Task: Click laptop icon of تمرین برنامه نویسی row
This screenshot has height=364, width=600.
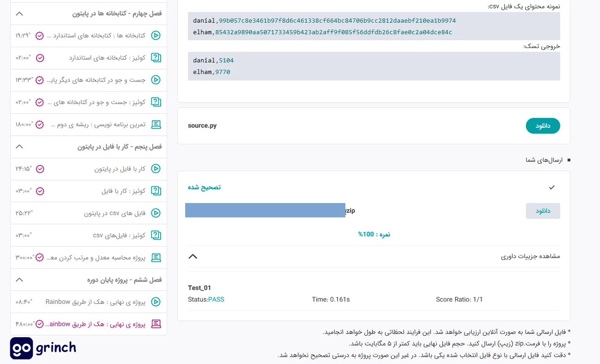Action: (156, 124)
